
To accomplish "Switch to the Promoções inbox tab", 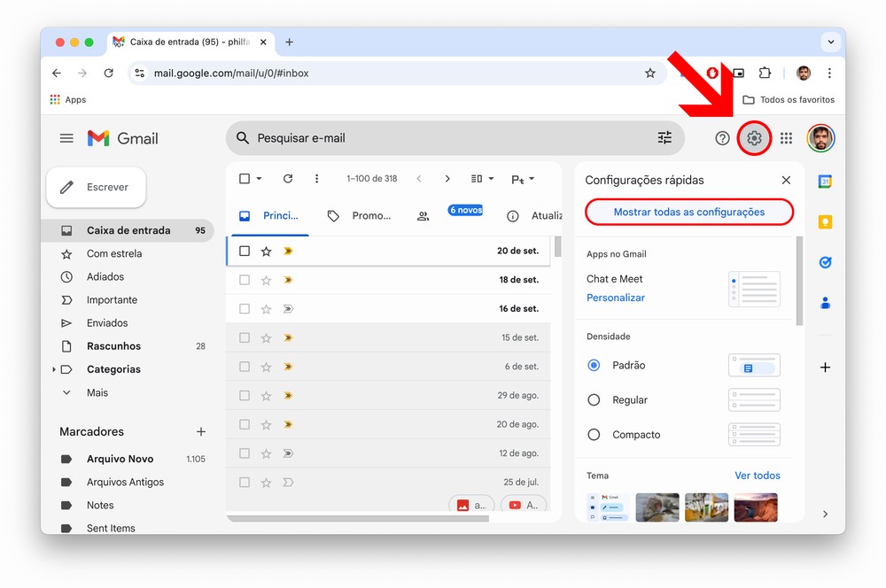I will coord(361,215).
